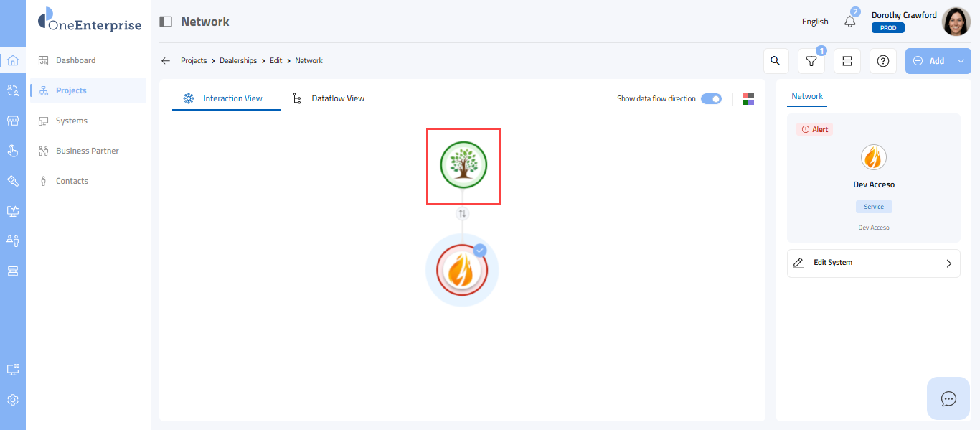
Task: Click the help question mark icon
Action: [x=883, y=61]
